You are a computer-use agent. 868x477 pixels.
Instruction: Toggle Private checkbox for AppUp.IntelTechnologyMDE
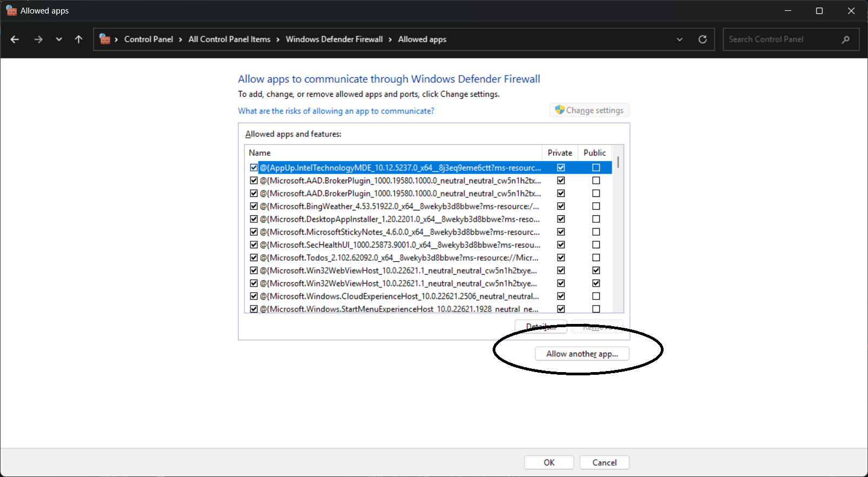coord(561,168)
